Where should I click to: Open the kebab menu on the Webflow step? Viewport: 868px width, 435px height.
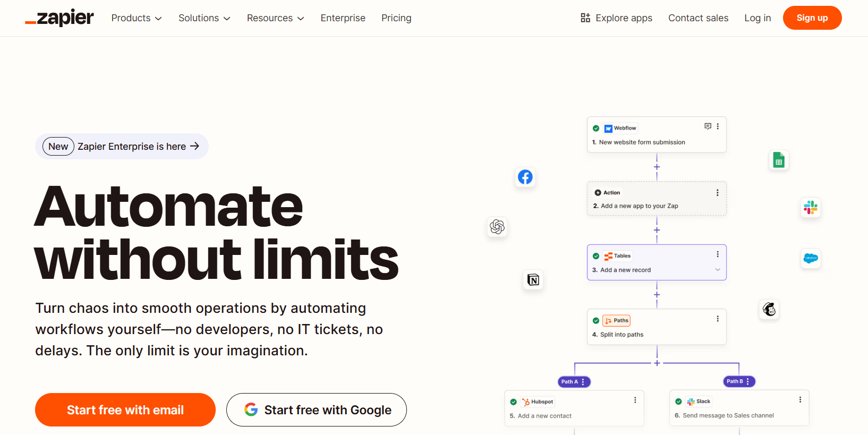coord(718,126)
